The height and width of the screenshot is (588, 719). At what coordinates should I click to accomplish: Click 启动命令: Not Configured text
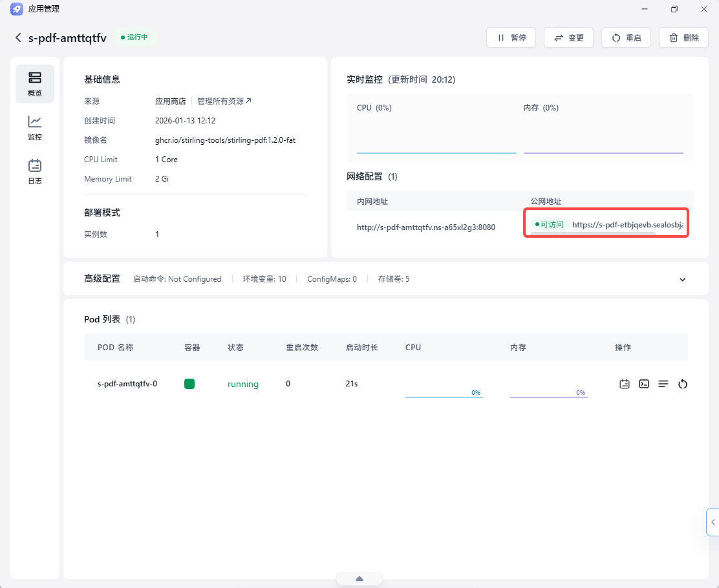pos(177,279)
